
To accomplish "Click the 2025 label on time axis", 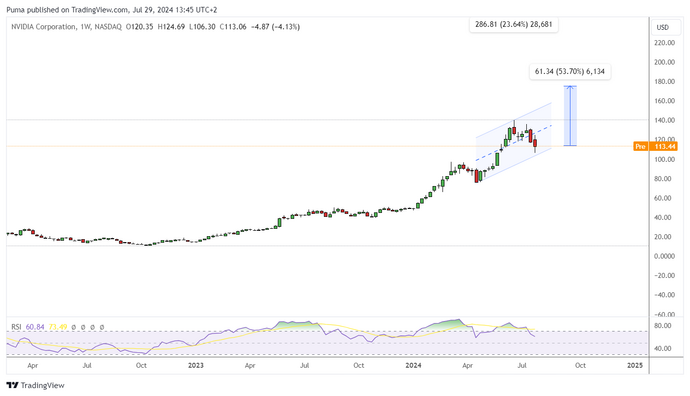I will click(635, 365).
